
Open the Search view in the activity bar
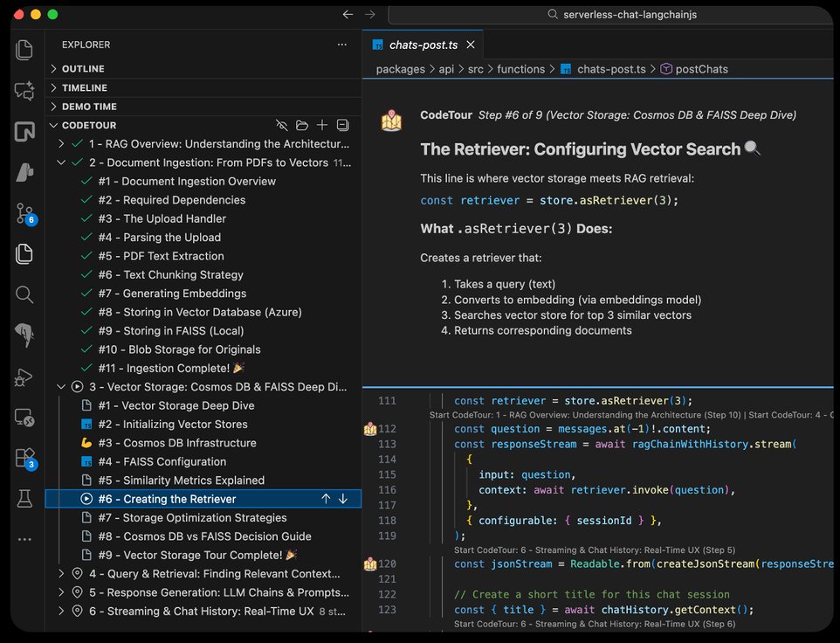[25, 295]
